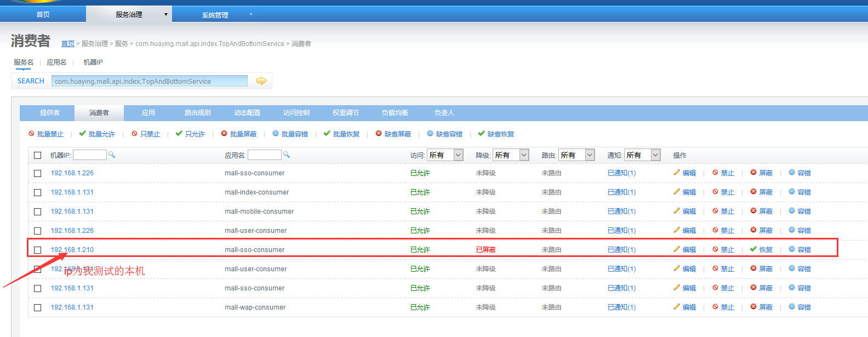Toggle the select-all checkbox in table header
868x337 pixels.
(x=38, y=155)
